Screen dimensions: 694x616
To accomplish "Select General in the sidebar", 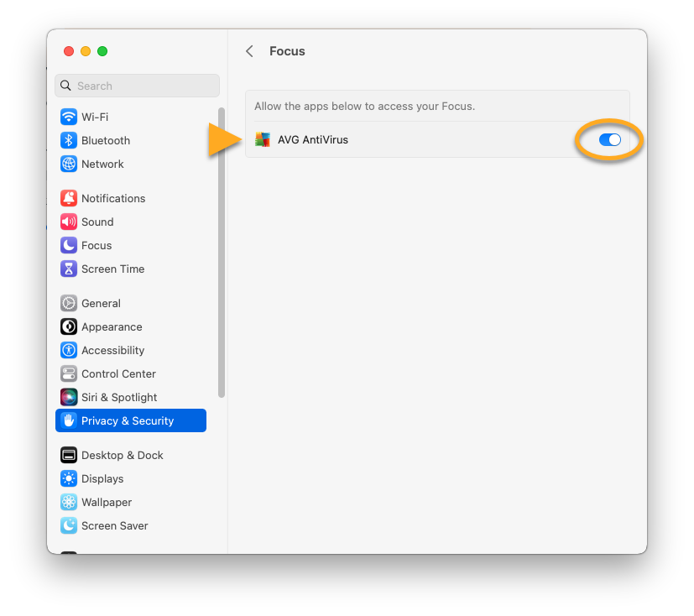I will pyautogui.click(x=101, y=303).
